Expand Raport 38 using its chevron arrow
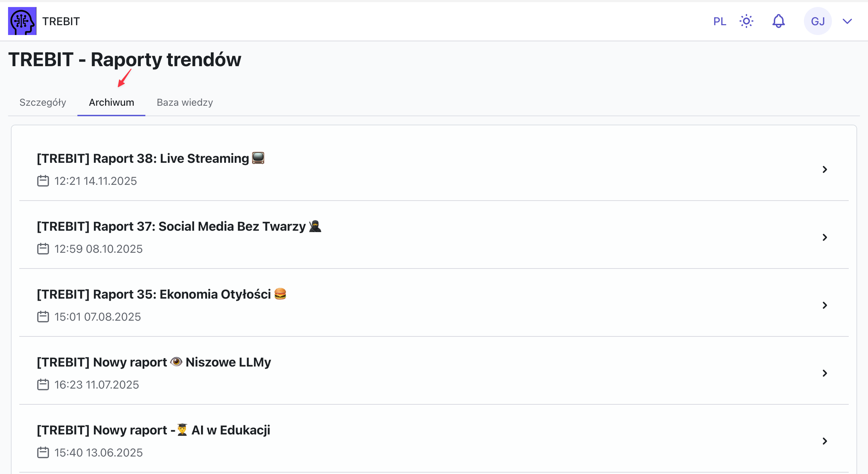This screenshot has width=868, height=474. 825,169
